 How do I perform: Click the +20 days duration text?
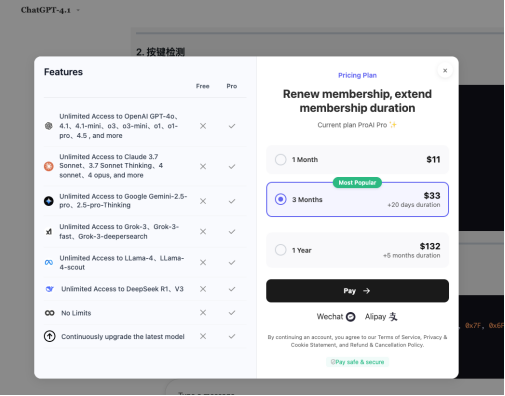pos(413,205)
